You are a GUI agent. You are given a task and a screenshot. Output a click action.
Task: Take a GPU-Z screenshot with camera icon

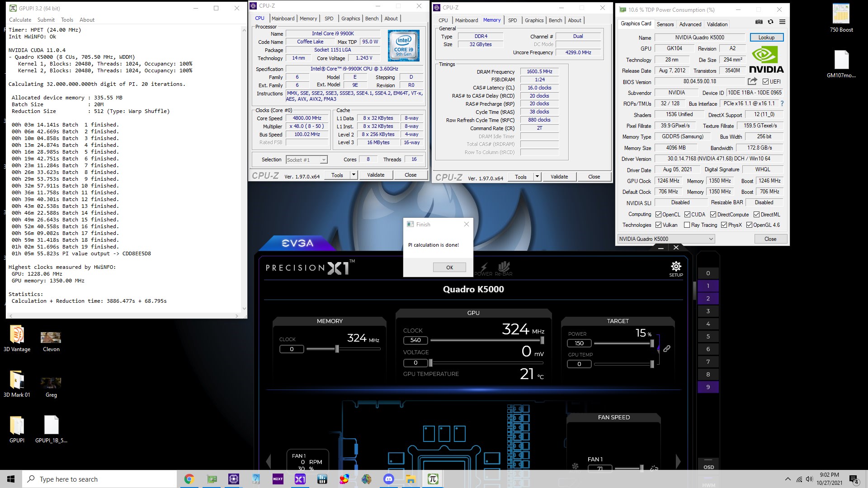759,22
